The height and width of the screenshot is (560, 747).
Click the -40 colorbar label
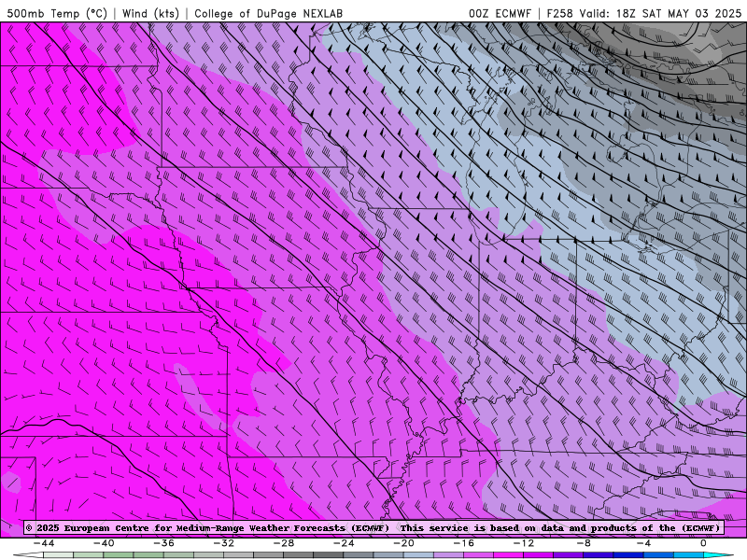point(104,543)
